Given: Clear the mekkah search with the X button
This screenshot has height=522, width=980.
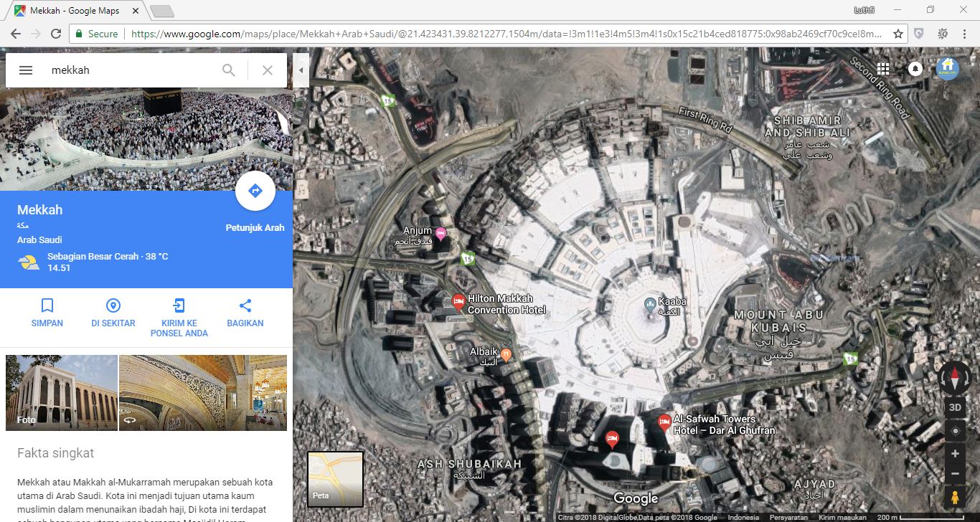Looking at the screenshot, I should click(267, 70).
